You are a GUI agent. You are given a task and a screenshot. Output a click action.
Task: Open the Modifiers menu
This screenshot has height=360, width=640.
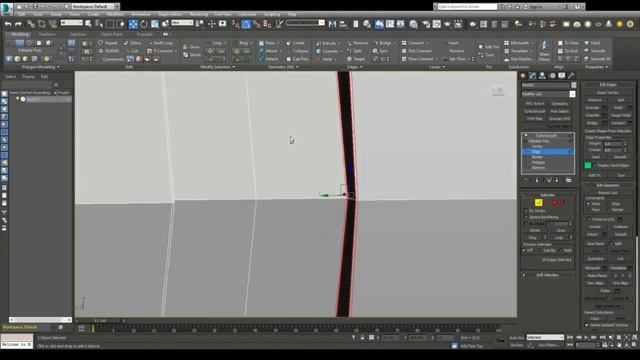115,14
